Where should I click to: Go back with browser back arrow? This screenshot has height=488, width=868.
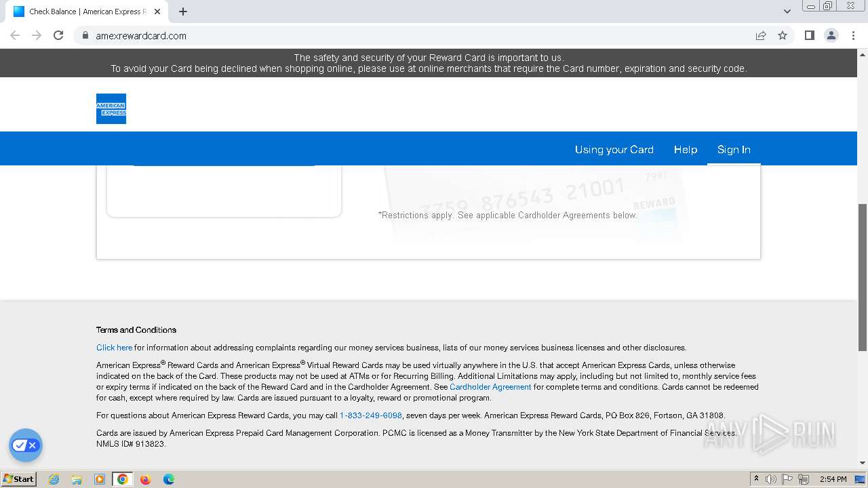(15, 35)
